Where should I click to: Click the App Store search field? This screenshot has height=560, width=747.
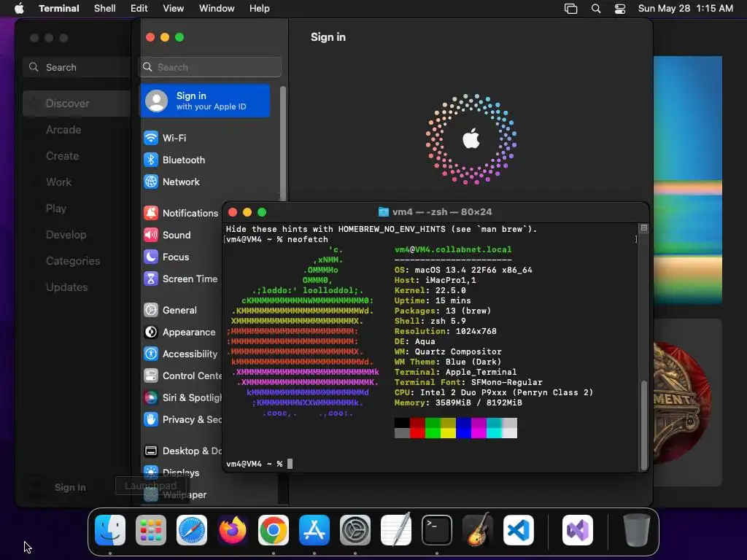(x=76, y=67)
